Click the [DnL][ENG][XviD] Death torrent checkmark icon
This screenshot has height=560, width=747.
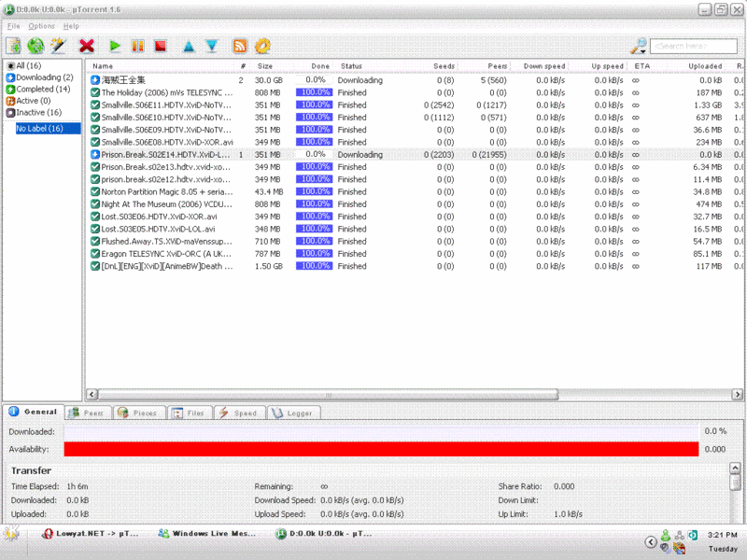click(95, 266)
